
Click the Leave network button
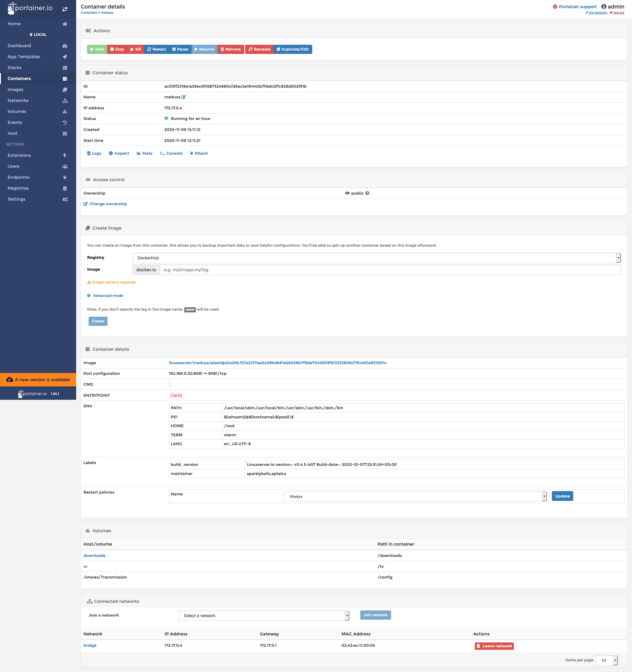click(494, 646)
